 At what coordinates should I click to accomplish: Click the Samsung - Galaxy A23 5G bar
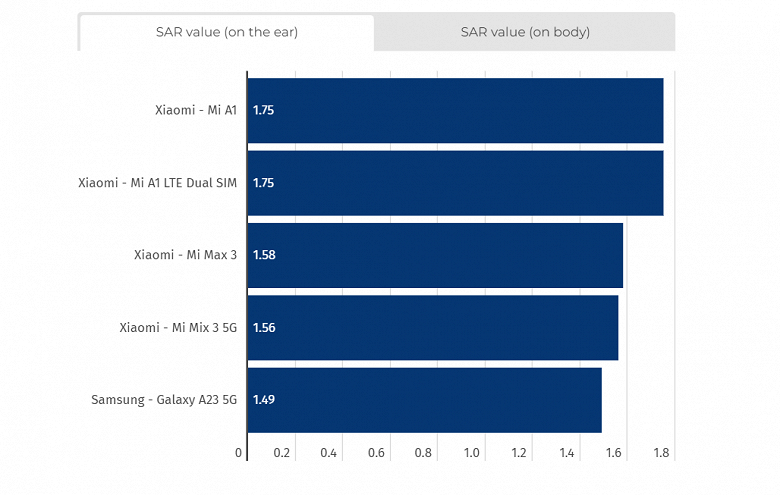tap(424, 399)
